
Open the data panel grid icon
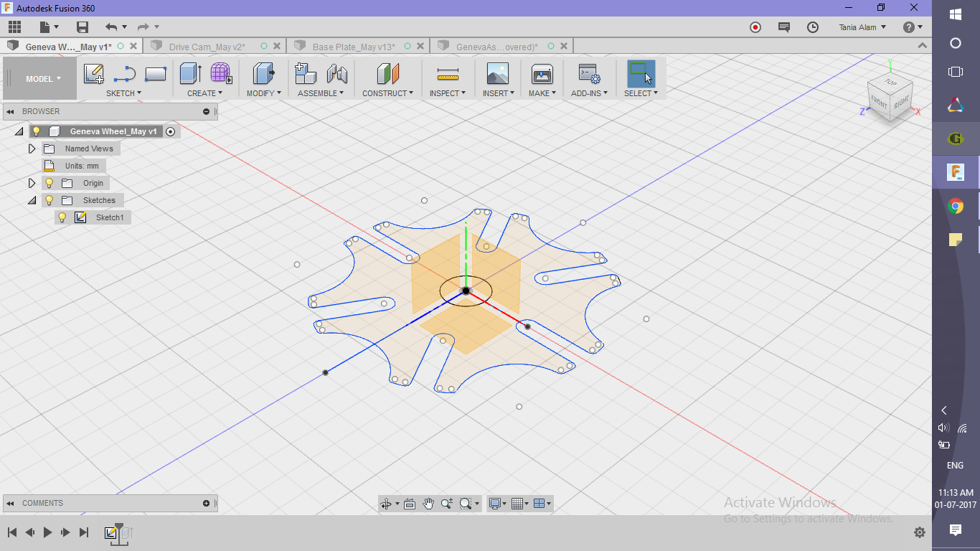[x=14, y=27]
